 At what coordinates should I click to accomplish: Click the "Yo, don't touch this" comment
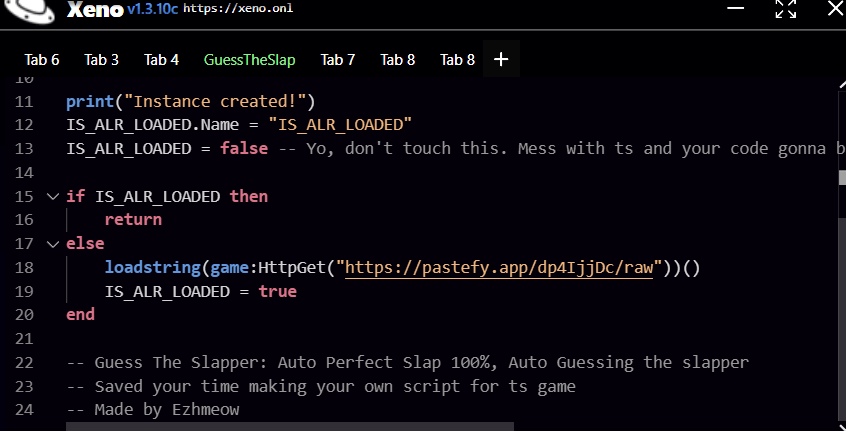coord(562,148)
